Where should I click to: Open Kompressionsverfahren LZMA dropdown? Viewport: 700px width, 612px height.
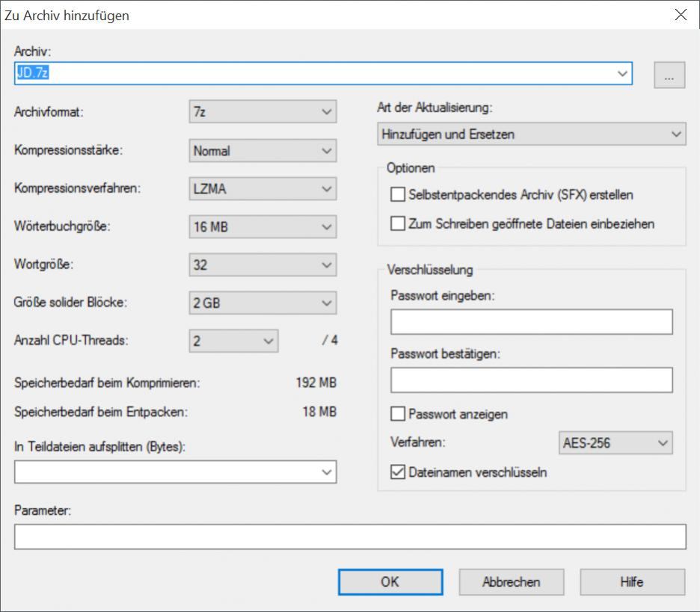click(262, 189)
